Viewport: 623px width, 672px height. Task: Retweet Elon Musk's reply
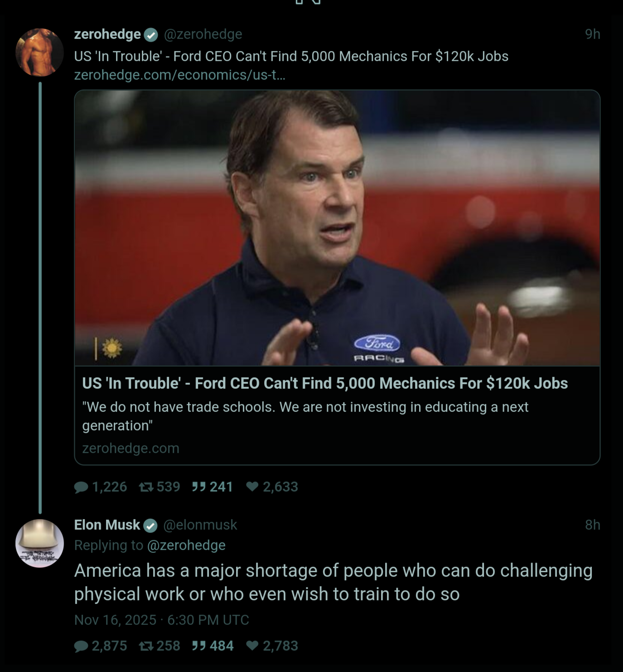[x=146, y=646]
